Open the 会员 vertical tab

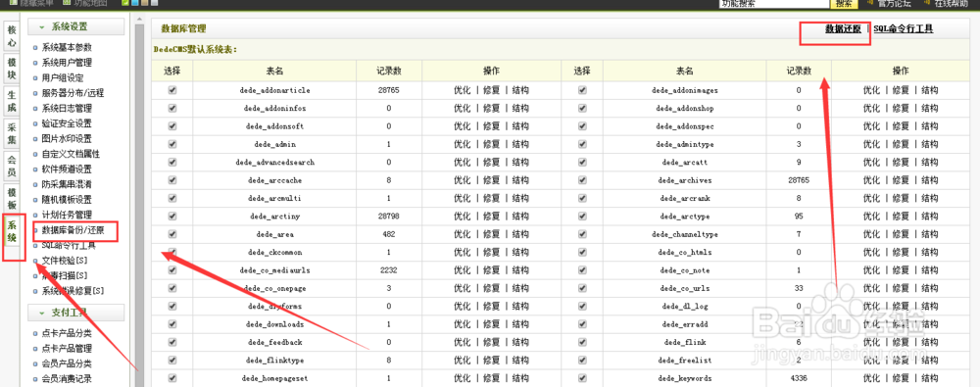coord(12,166)
